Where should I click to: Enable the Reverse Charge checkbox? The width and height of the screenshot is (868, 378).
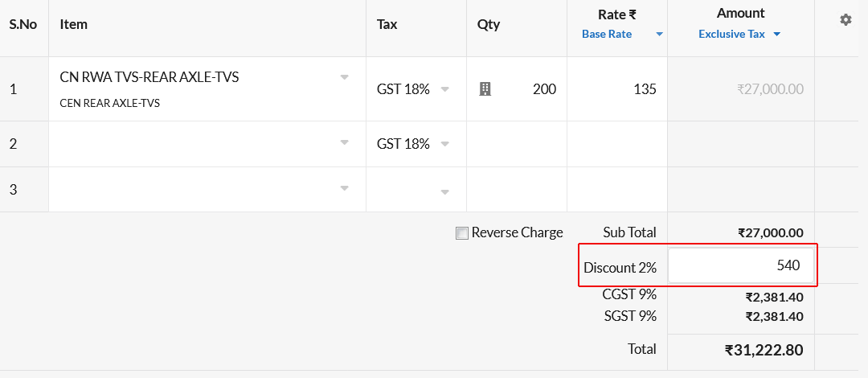pos(461,233)
